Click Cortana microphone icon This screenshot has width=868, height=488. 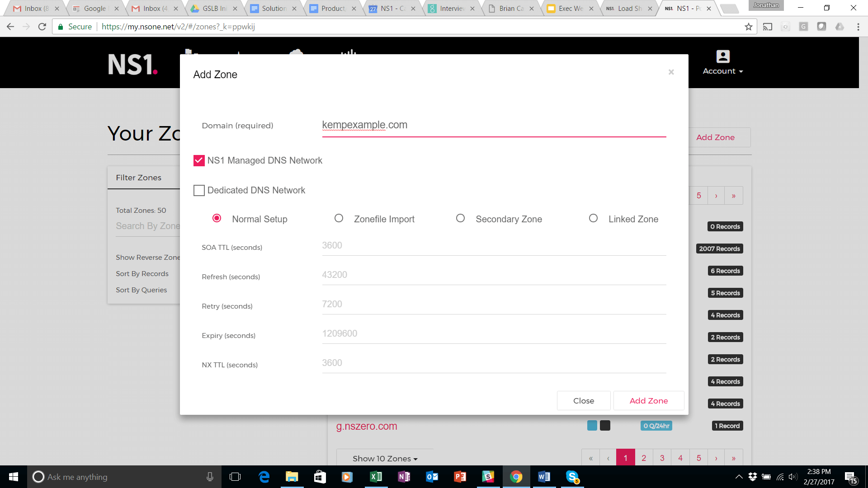(210, 477)
